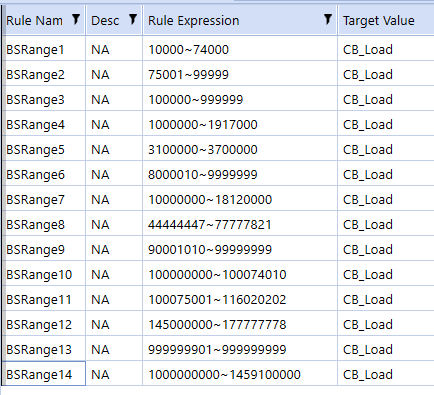Select CB_Load target value for BSRange8

tap(386, 224)
